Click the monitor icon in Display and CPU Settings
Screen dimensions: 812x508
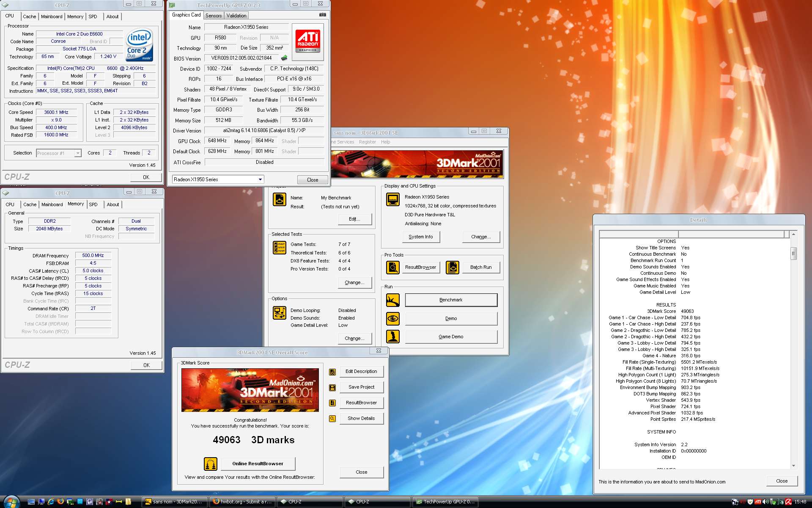click(x=393, y=199)
